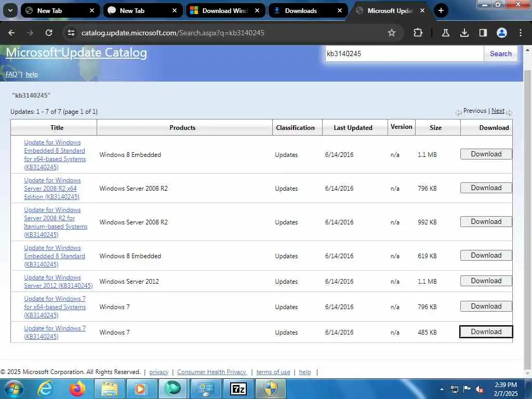Show hidden tray icons arrow

(442, 389)
